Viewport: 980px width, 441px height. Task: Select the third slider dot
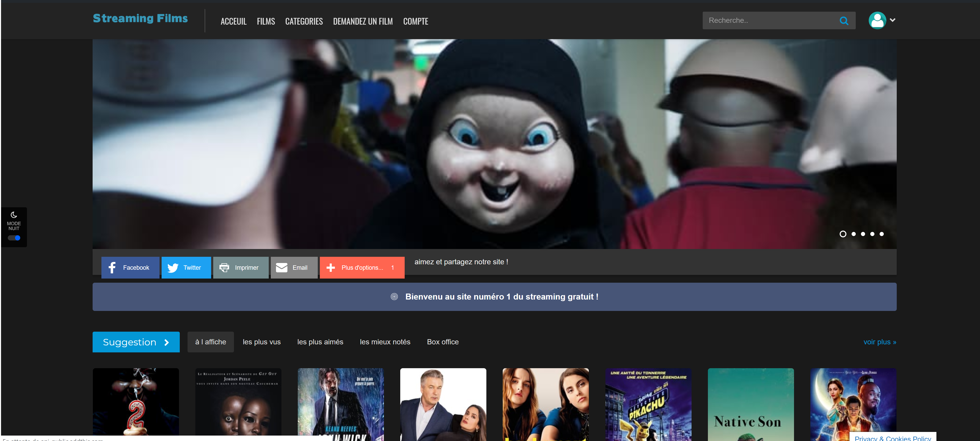pyautogui.click(x=863, y=234)
